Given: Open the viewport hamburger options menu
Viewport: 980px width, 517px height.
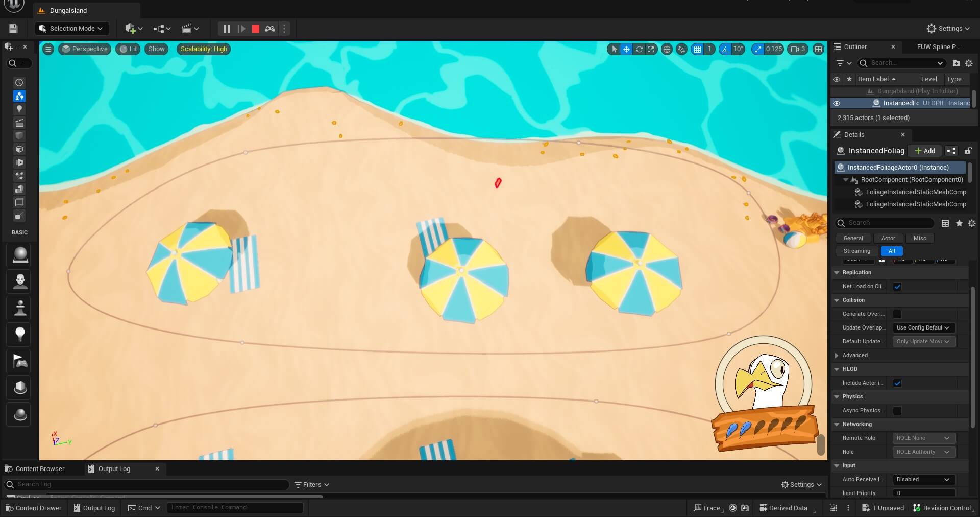Looking at the screenshot, I should [48, 49].
